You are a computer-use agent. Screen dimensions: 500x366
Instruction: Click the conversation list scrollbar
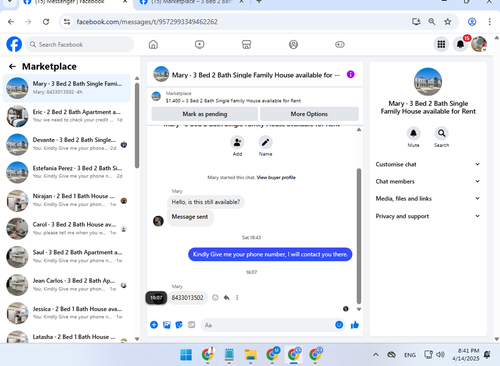coord(137,125)
